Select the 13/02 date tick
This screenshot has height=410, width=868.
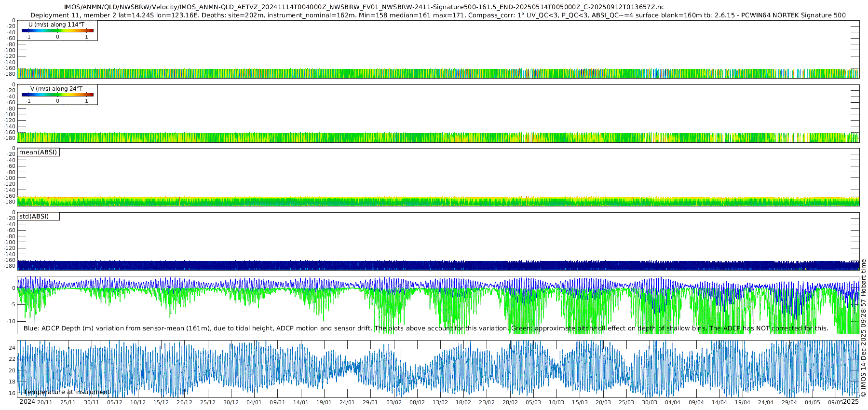click(x=440, y=402)
